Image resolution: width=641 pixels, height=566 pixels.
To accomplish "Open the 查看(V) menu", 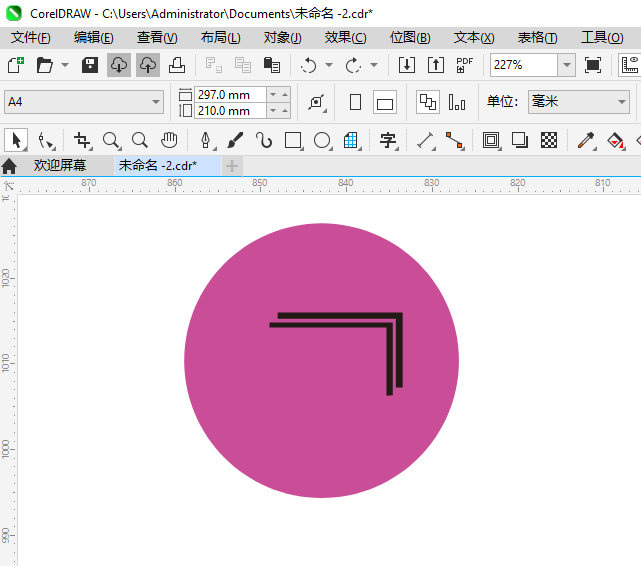I will pos(157,38).
